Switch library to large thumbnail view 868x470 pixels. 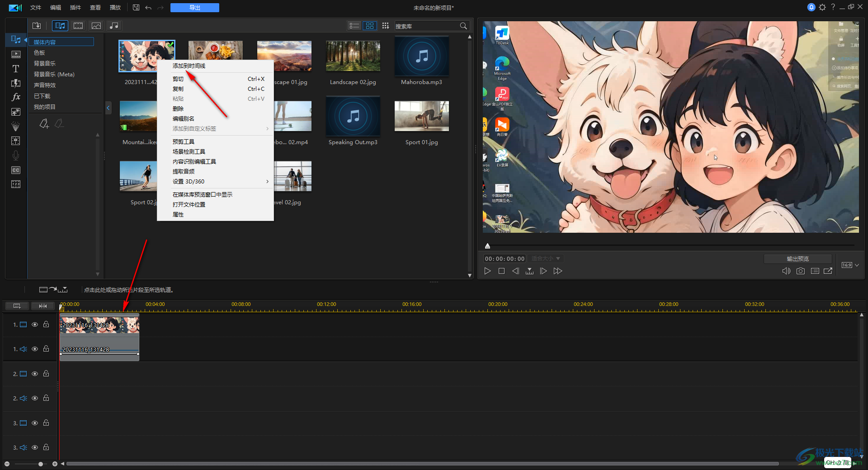[x=370, y=26]
